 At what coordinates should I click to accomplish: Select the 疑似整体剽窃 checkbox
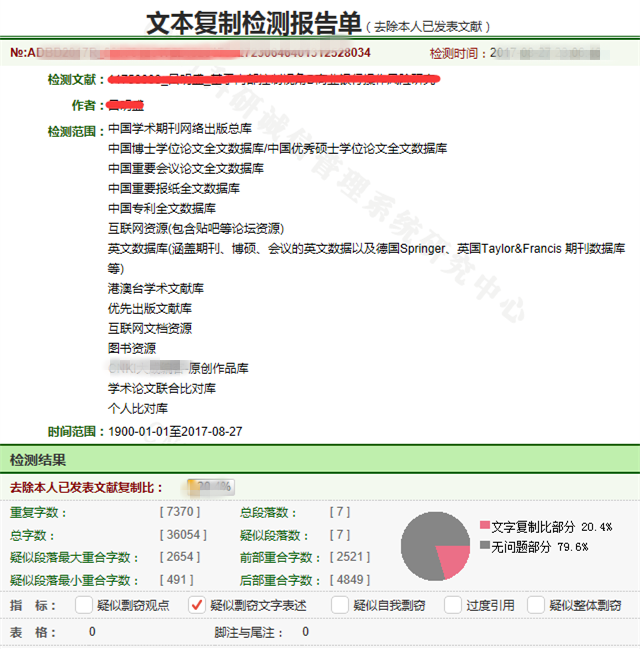536,605
